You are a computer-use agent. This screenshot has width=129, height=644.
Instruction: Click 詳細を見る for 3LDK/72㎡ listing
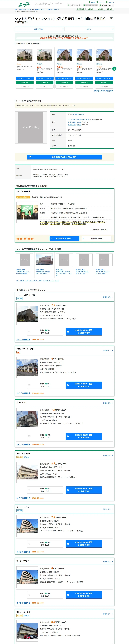pos(84,83)
